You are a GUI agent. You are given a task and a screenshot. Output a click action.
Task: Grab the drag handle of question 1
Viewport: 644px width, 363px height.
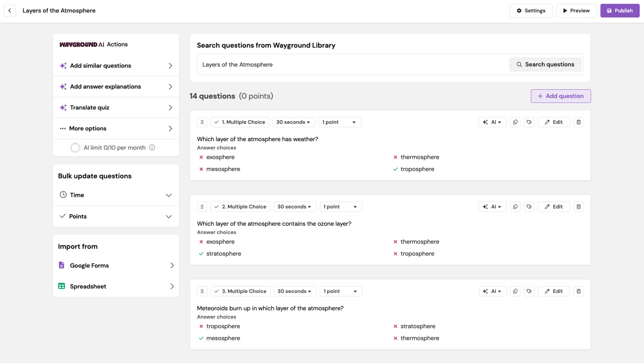(x=202, y=122)
